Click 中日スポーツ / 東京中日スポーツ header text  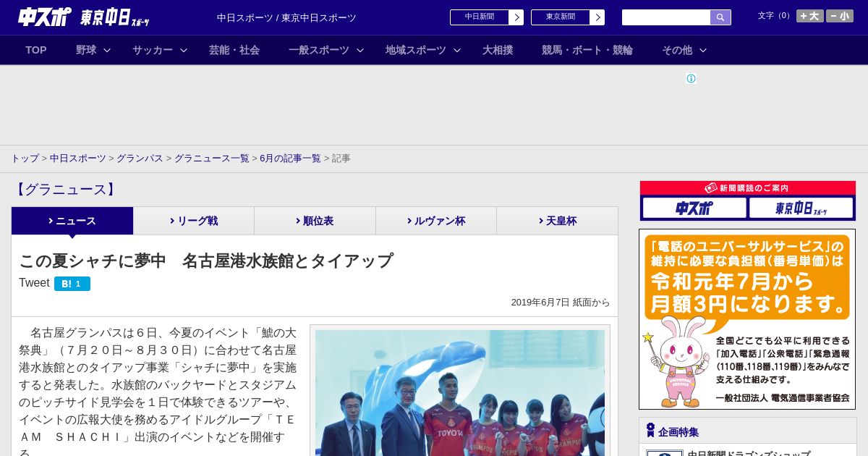coord(286,17)
